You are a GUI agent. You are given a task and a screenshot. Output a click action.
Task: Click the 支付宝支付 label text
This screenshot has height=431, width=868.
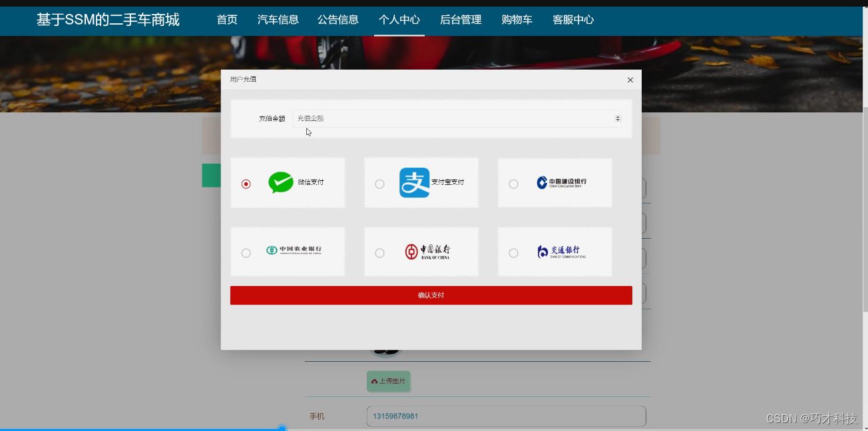coord(448,182)
